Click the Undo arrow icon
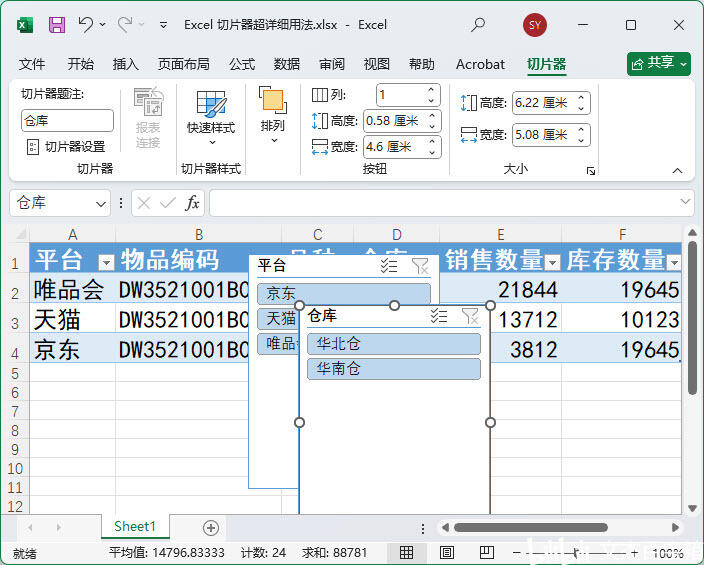Viewport: 704px width, 565px height. (86, 25)
